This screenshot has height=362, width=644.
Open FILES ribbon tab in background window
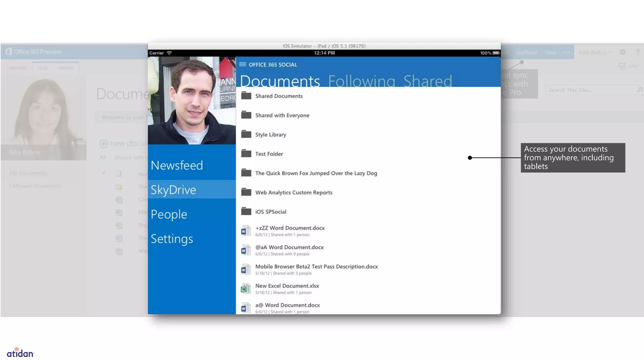coord(42,68)
